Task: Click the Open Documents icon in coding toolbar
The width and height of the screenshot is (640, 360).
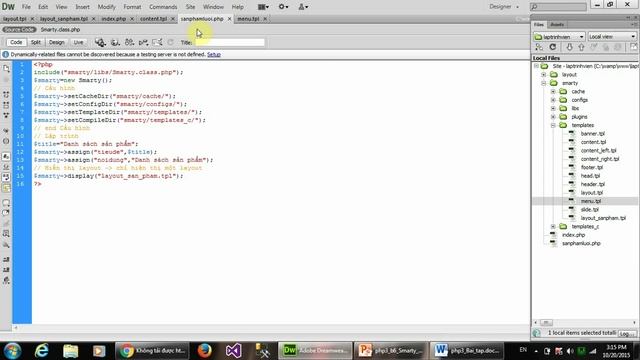Action: [6, 68]
